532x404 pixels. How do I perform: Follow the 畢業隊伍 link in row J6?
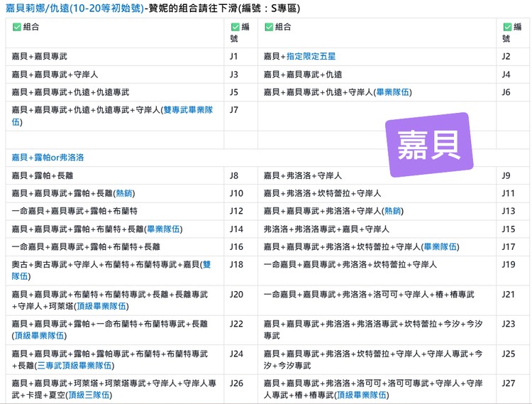click(394, 92)
